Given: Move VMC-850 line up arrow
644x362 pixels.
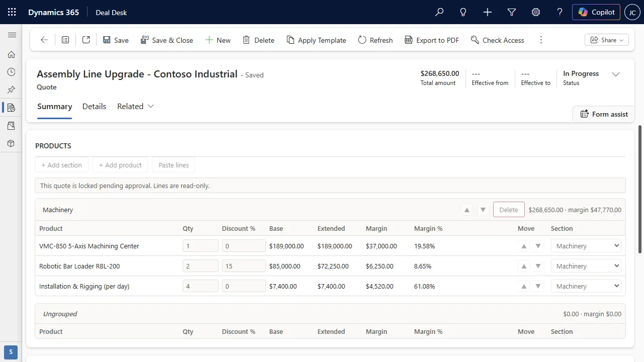Looking at the screenshot, I should pos(524,246).
